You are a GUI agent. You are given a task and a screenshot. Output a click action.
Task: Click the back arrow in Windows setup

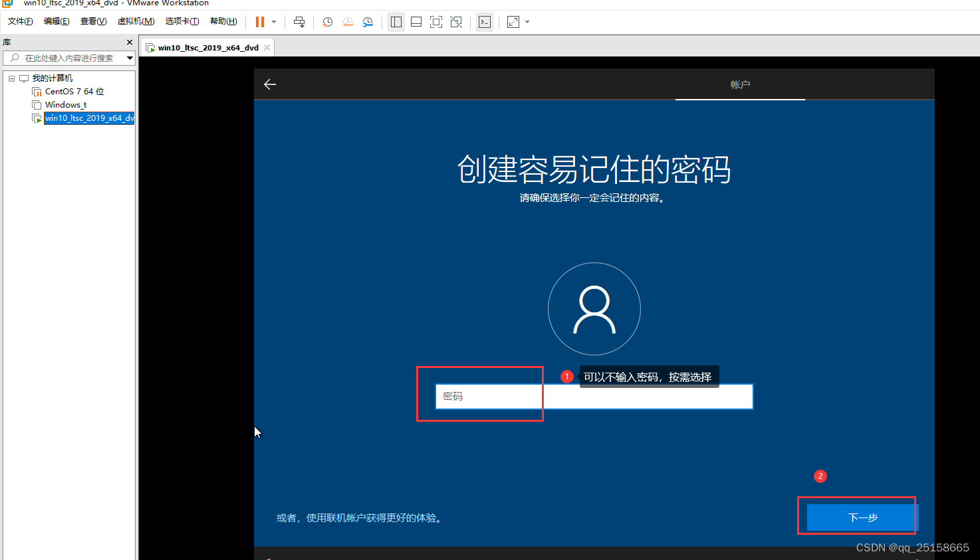pos(270,84)
